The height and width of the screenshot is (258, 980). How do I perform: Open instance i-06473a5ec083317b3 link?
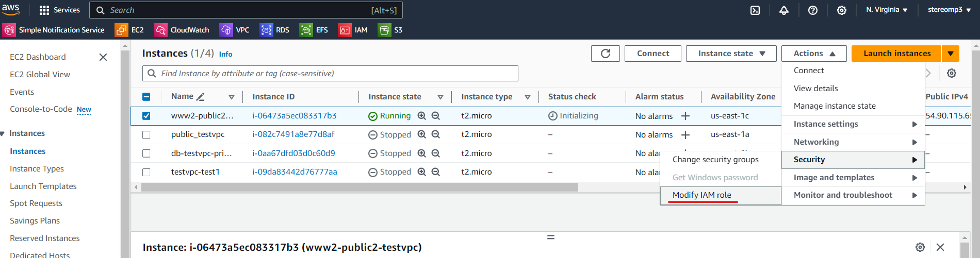point(295,116)
